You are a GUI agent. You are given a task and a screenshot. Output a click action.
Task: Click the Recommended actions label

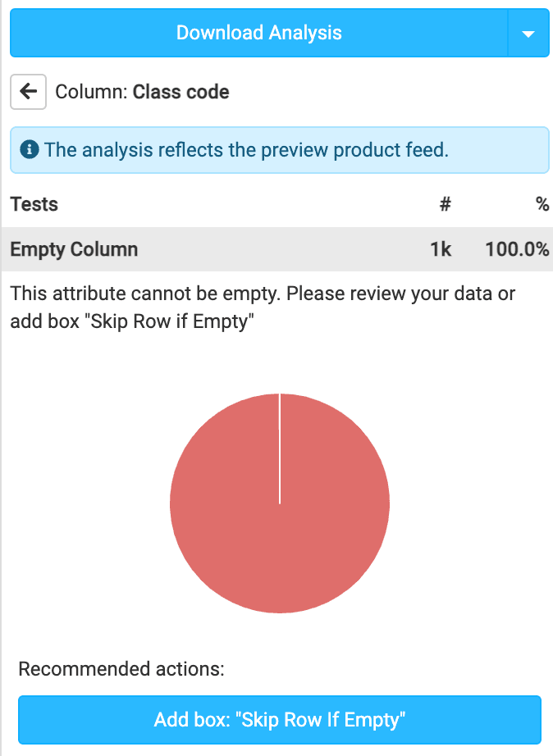click(x=121, y=669)
